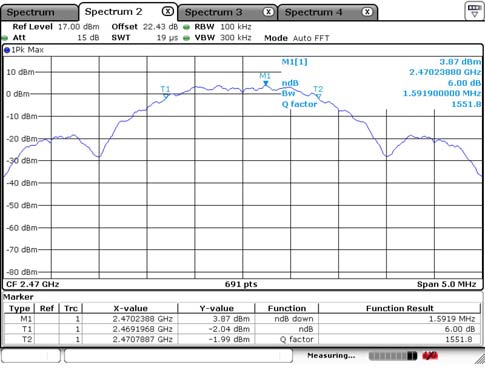The image size is (485, 377).
Task: Close the Spectrum 2 tab
Action: pos(168,12)
